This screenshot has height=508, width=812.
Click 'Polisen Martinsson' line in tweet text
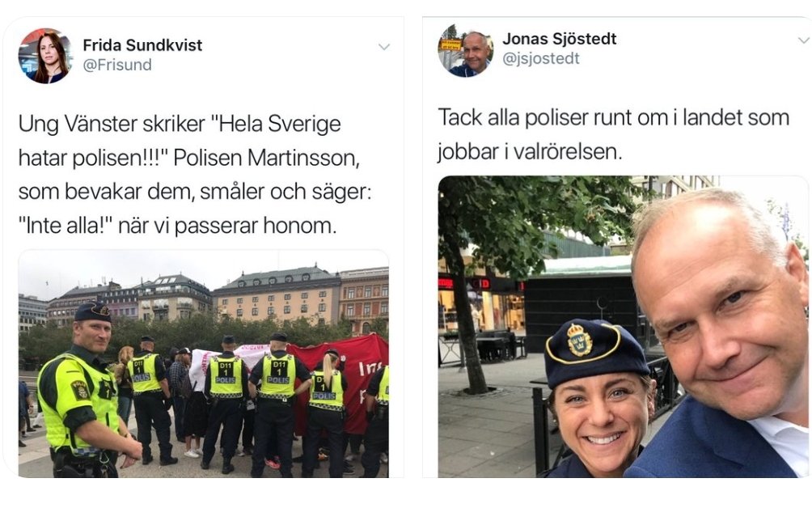click(x=265, y=158)
